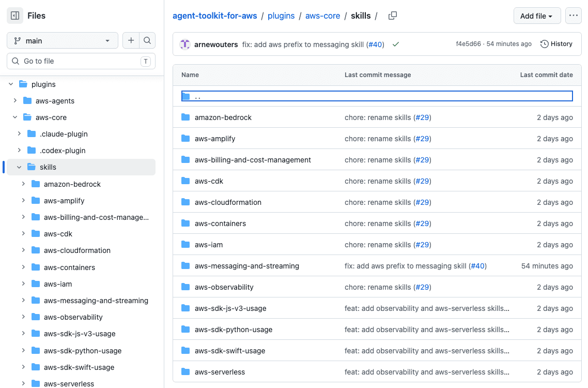The image size is (588, 388).
Task: Click folder icon of amazon-bedrock table row
Action: [x=185, y=117]
